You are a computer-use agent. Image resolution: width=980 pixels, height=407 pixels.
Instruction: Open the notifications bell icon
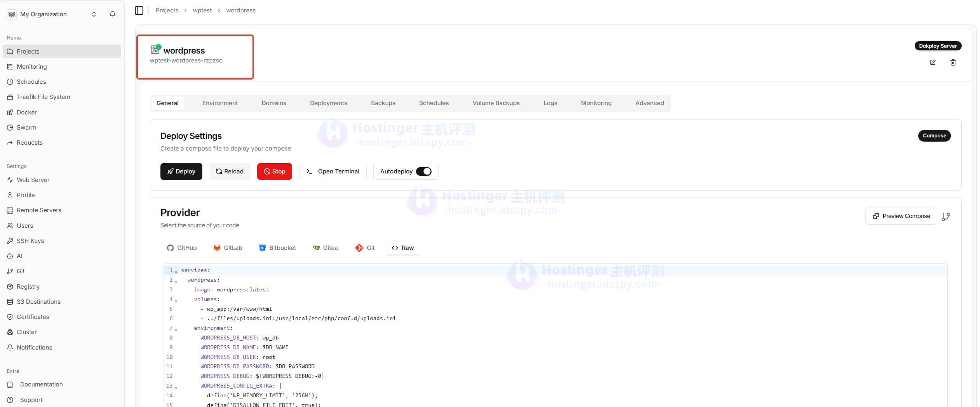[112, 14]
